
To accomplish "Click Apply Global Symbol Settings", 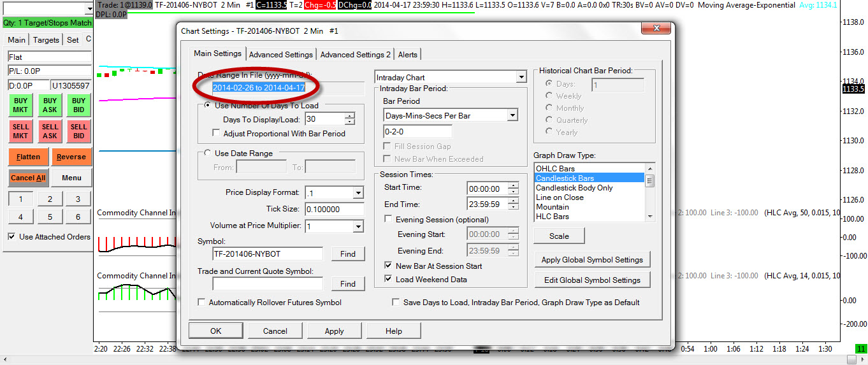I will [592, 260].
